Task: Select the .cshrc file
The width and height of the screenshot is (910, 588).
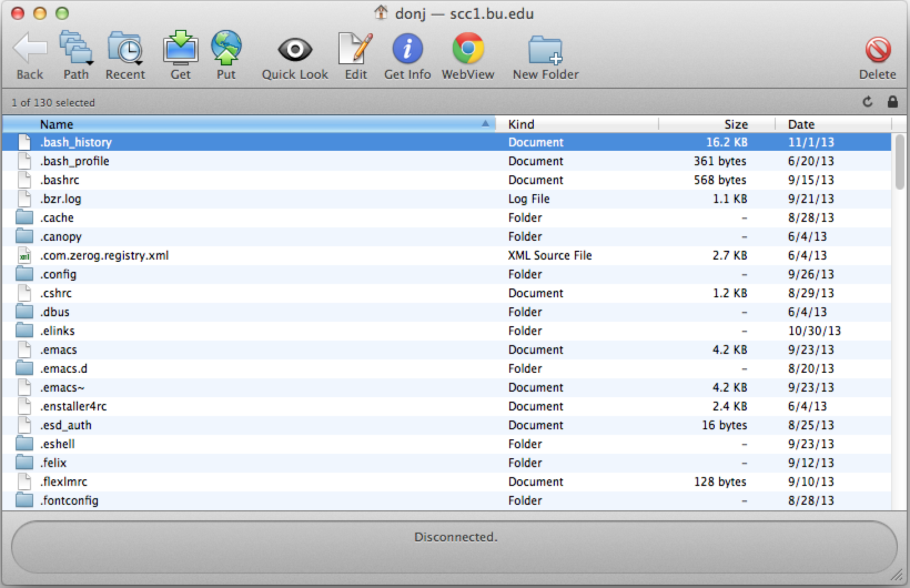Action: (x=447, y=293)
